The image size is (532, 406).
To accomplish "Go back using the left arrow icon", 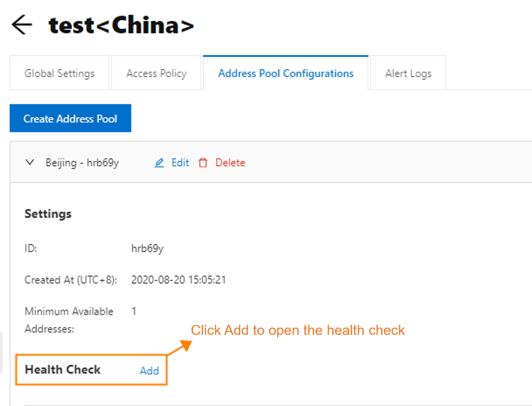I will [x=22, y=25].
